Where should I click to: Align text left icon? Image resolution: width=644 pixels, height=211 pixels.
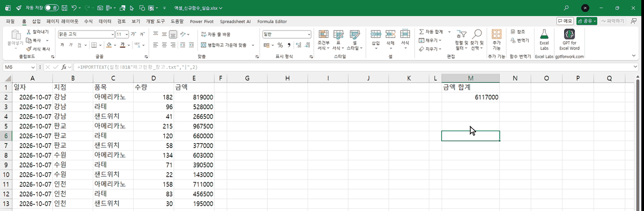coord(155,45)
